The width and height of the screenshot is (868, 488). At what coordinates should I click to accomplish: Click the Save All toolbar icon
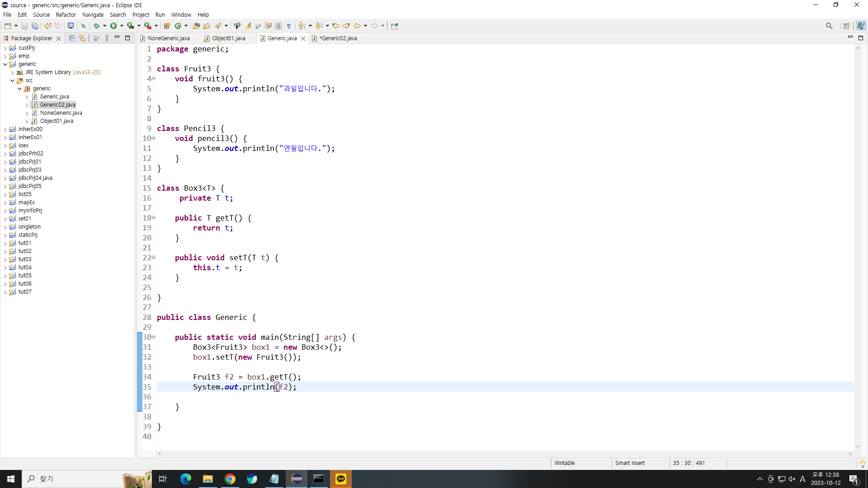click(x=35, y=26)
